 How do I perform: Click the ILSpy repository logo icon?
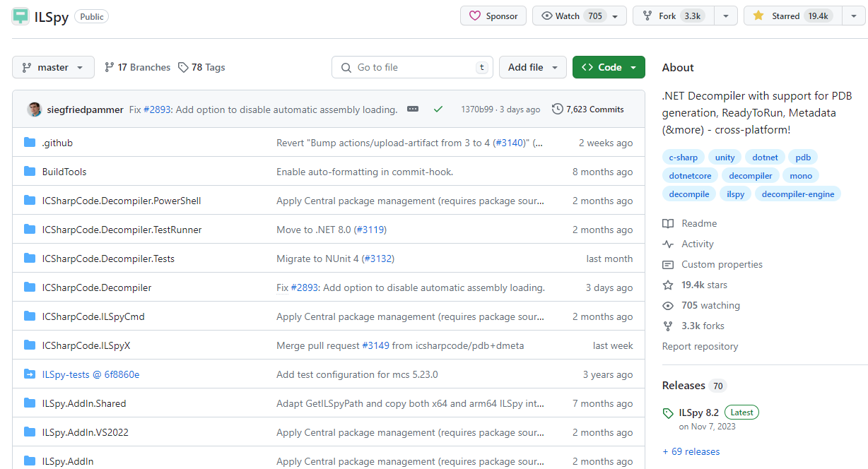(20, 16)
